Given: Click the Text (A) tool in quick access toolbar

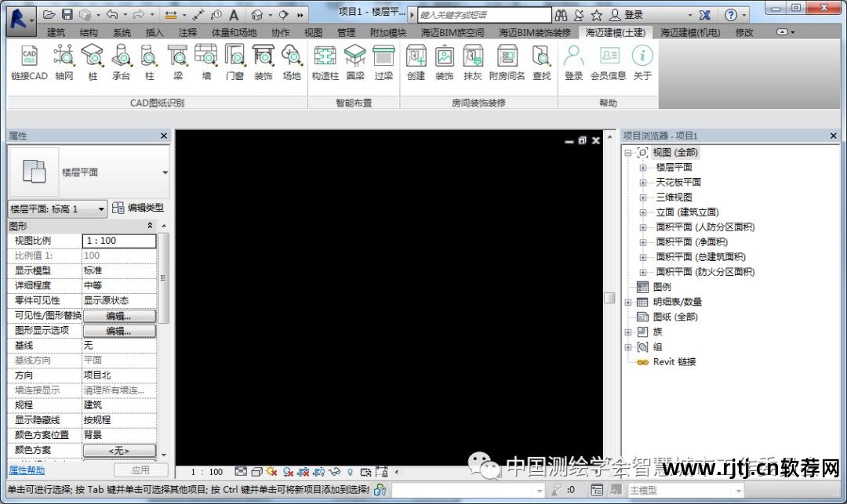Looking at the screenshot, I should pyautogui.click(x=234, y=15).
